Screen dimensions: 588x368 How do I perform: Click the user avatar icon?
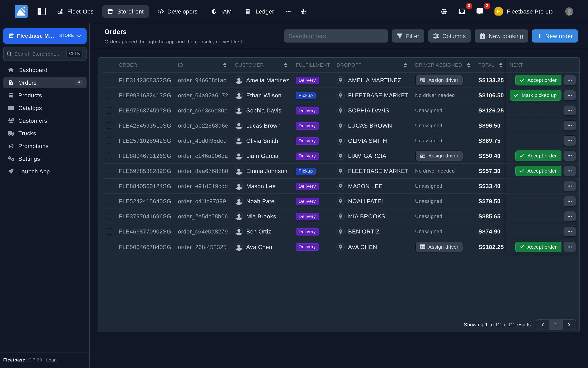pos(569,11)
